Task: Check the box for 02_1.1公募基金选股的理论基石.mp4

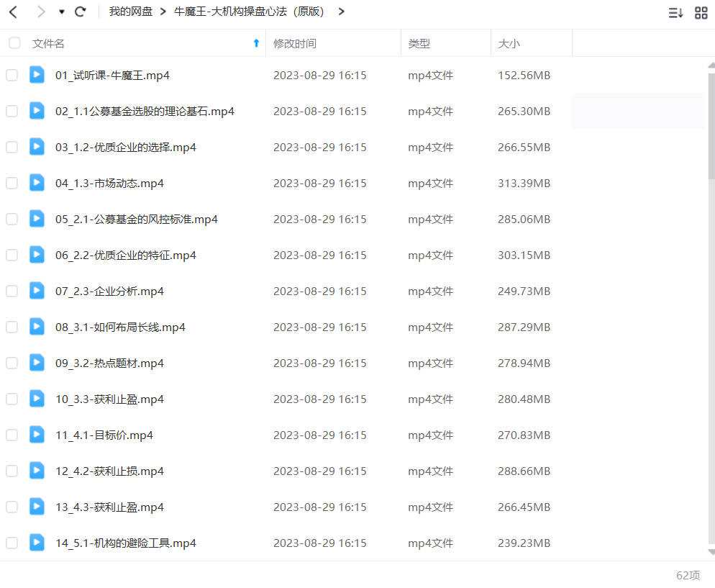Action: (12, 111)
